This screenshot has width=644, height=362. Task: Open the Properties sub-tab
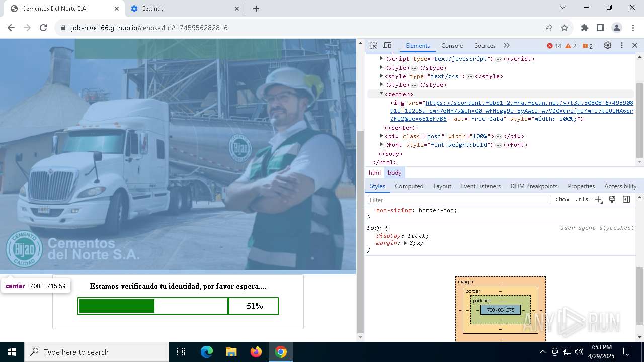click(581, 186)
